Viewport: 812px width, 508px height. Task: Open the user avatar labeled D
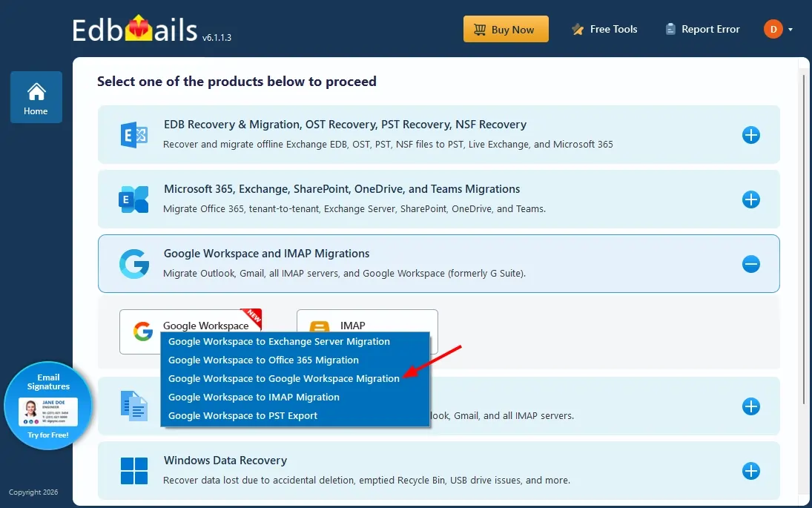(773, 29)
